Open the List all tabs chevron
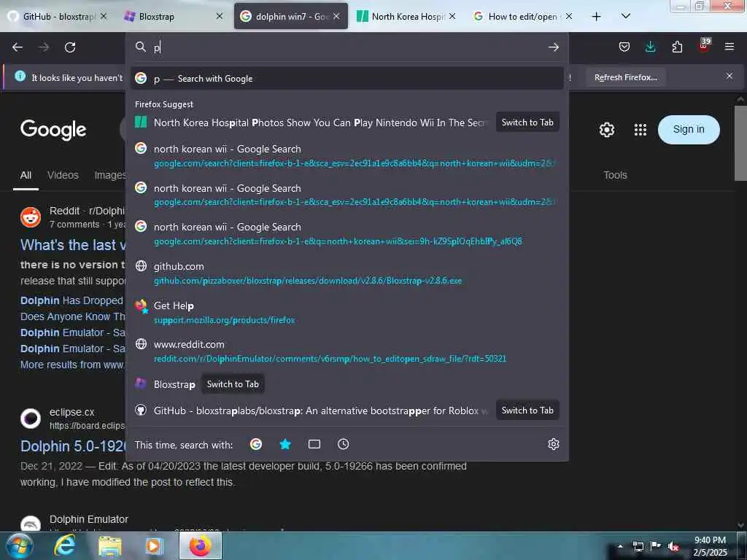Viewport: 747px width, 560px height. (x=626, y=16)
